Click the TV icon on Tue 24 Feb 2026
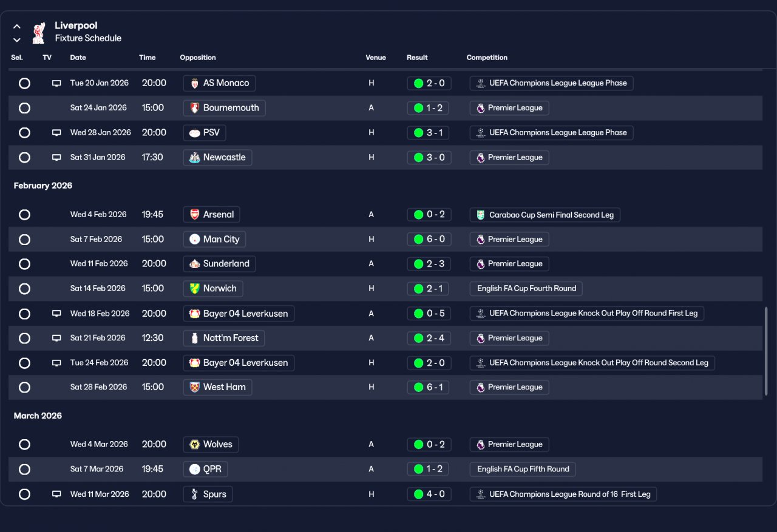Image resolution: width=777 pixels, height=532 pixels. pyautogui.click(x=56, y=363)
